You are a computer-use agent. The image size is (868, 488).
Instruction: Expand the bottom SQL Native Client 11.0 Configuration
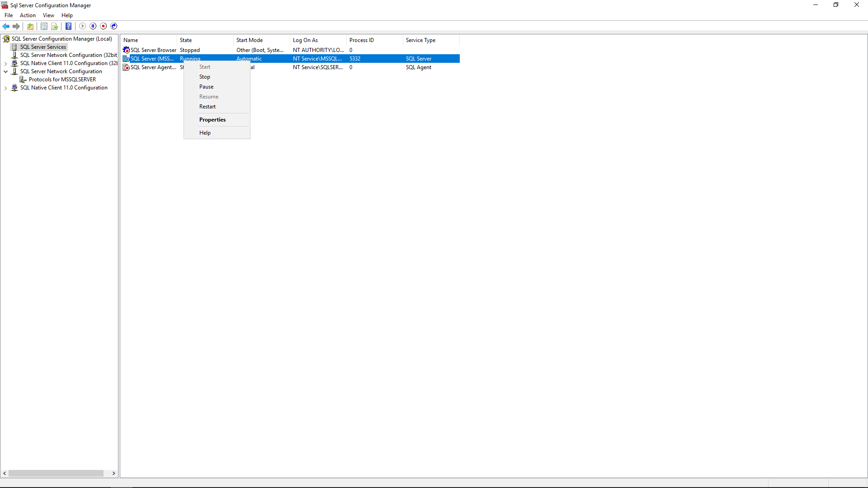point(5,88)
